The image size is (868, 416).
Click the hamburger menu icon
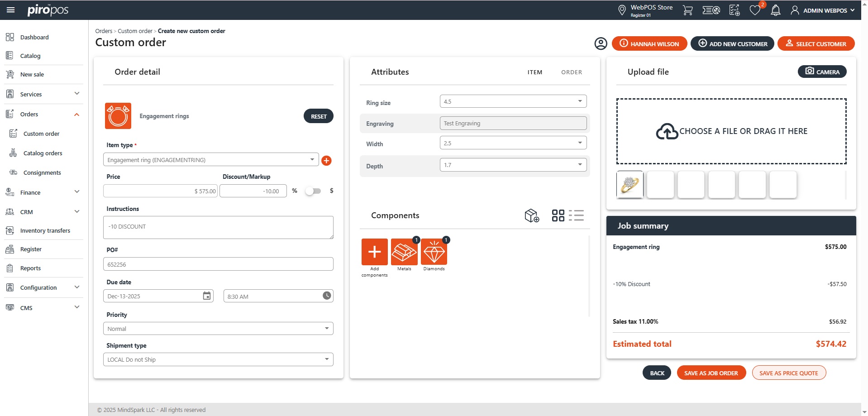click(10, 10)
